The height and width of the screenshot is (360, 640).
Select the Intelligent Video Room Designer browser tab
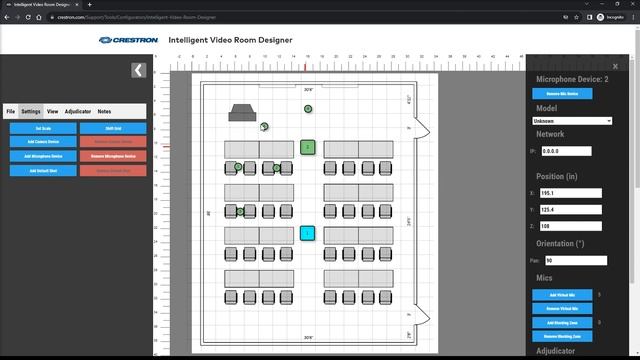click(41, 4)
